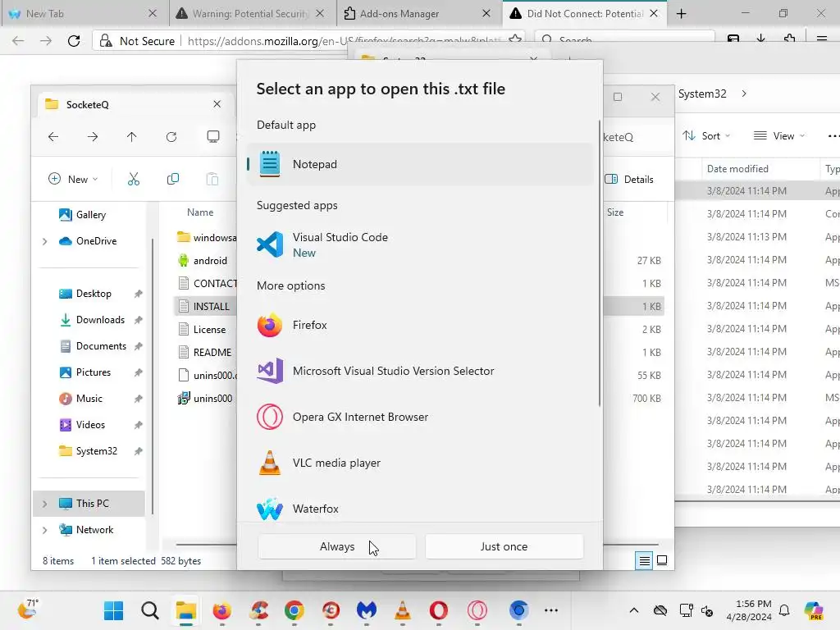Open the New dropdown in Explorer
This screenshot has width=840, height=630.
[73, 179]
